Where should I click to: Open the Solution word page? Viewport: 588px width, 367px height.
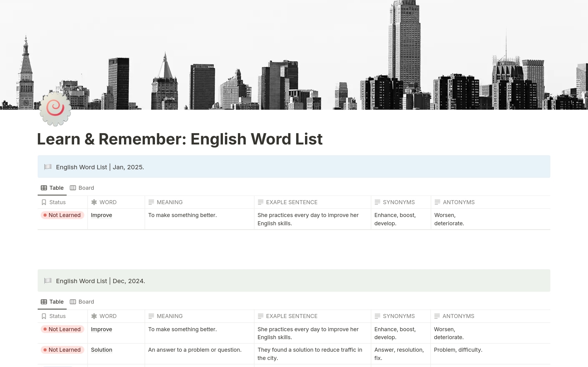point(101,350)
